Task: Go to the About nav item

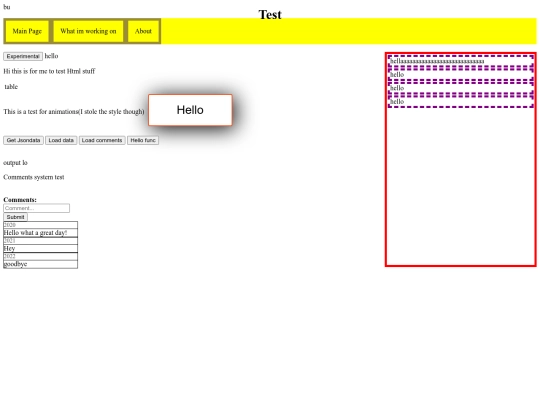Action: tap(143, 31)
